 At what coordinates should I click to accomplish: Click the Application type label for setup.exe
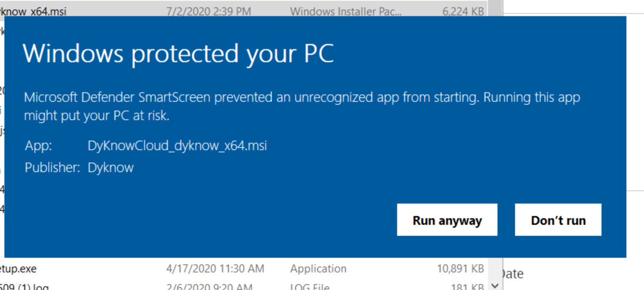pos(318,268)
